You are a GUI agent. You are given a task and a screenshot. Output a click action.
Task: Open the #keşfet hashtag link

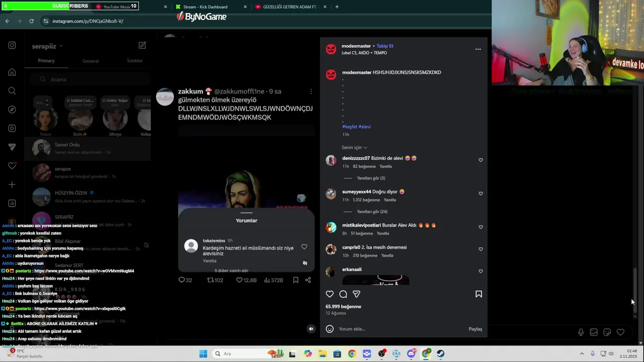[x=350, y=127]
